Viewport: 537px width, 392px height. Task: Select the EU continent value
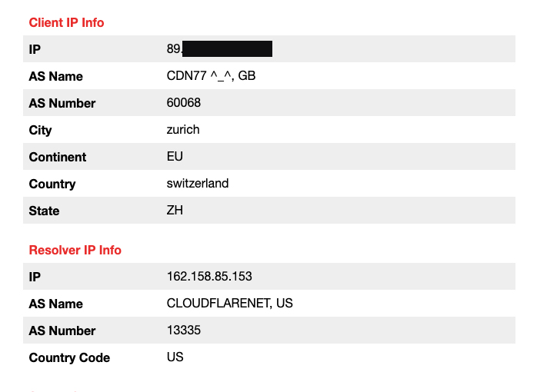pos(175,156)
